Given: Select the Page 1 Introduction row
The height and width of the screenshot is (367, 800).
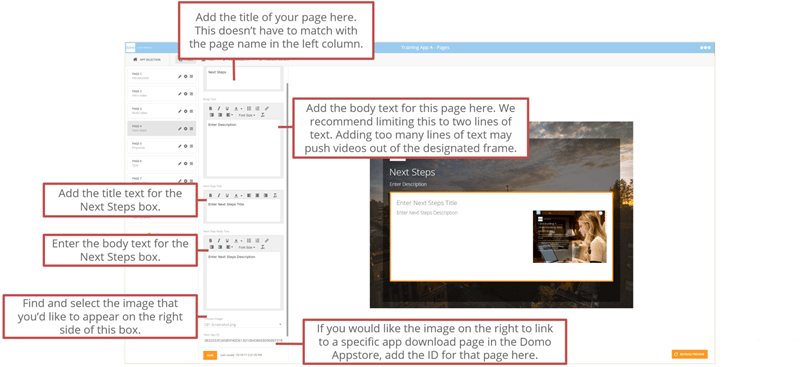Looking at the screenshot, I should pos(162,76).
